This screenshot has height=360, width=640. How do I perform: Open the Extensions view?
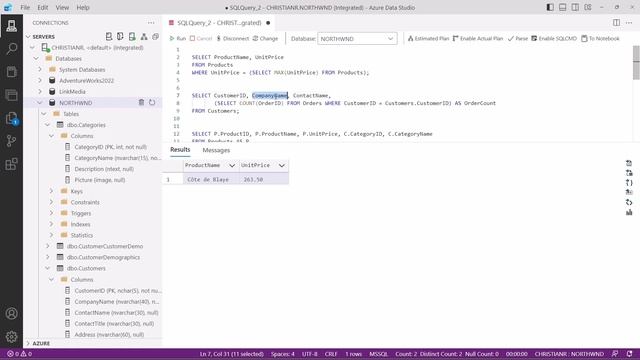tap(11, 164)
